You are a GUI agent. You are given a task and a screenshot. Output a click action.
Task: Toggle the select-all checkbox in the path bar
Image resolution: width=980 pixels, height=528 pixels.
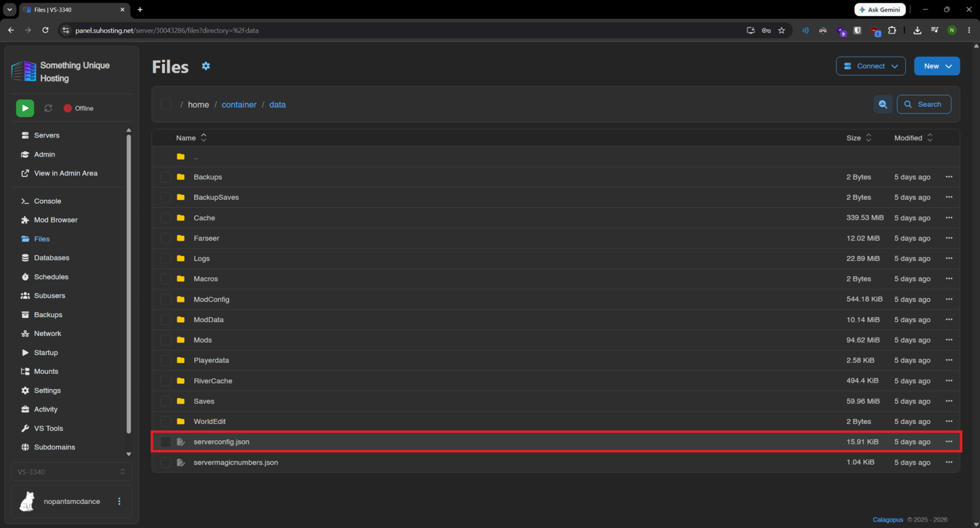click(166, 104)
